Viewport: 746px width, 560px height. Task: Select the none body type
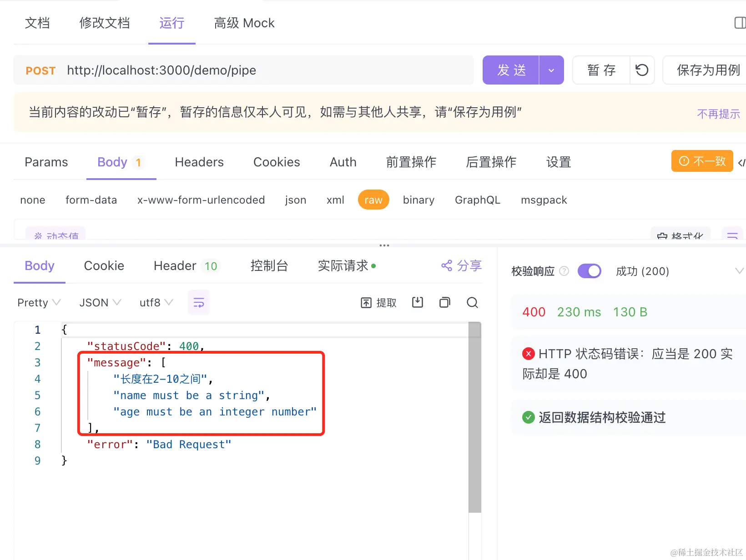click(x=33, y=200)
